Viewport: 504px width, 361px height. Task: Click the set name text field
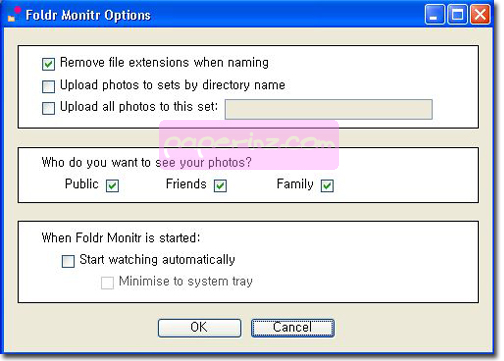[x=329, y=109]
